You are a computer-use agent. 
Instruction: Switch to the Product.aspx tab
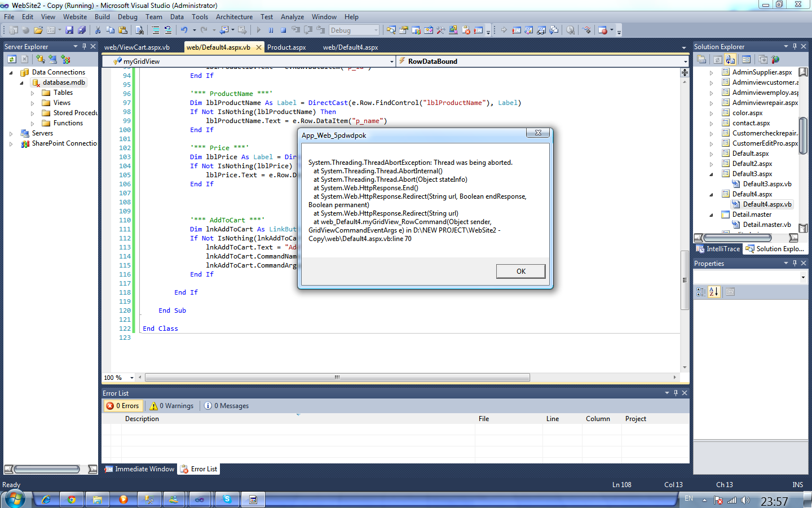click(x=286, y=47)
